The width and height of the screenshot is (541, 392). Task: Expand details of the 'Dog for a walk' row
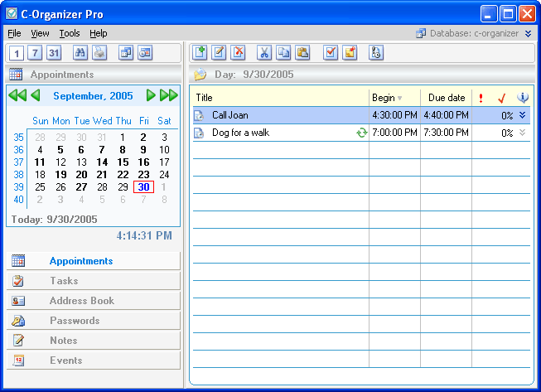click(x=523, y=133)
